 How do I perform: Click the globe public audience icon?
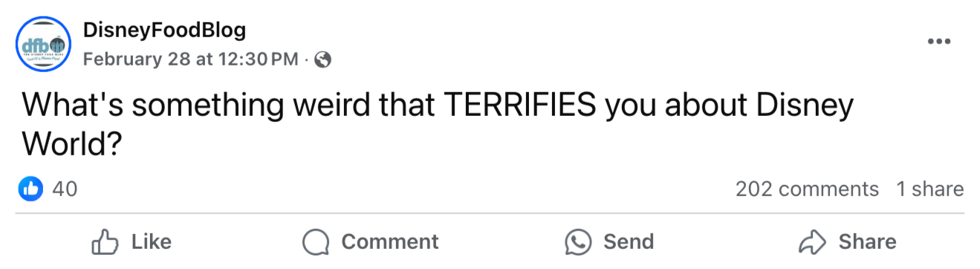pyautogui.click(x=322, y=59)
